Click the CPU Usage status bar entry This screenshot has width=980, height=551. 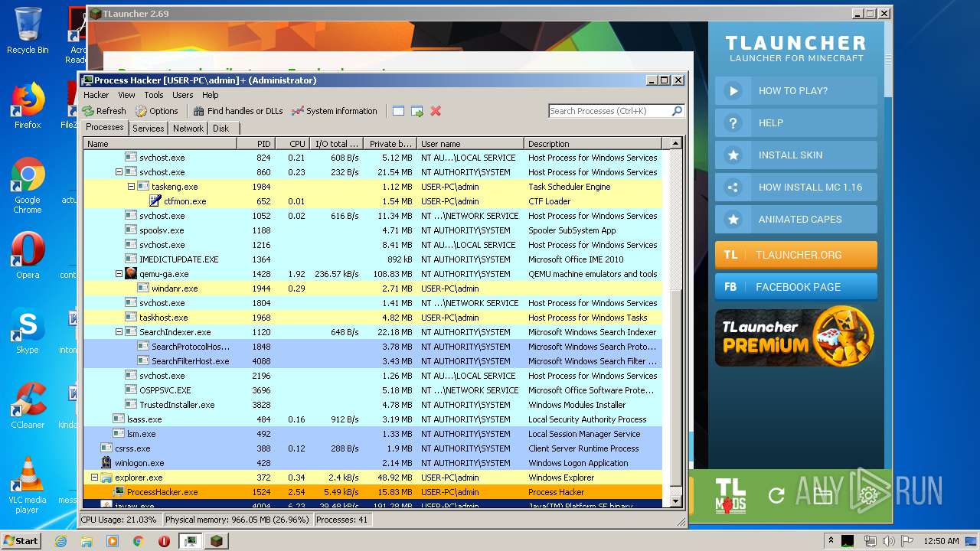(119, 520)
